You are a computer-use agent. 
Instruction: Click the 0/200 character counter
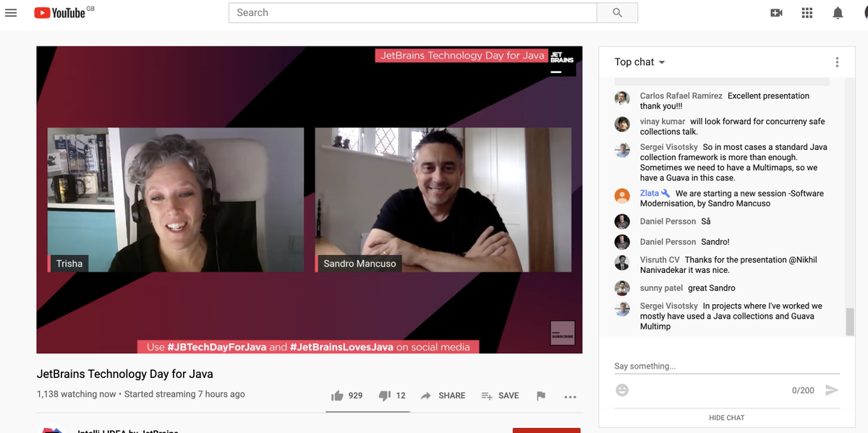803,390
